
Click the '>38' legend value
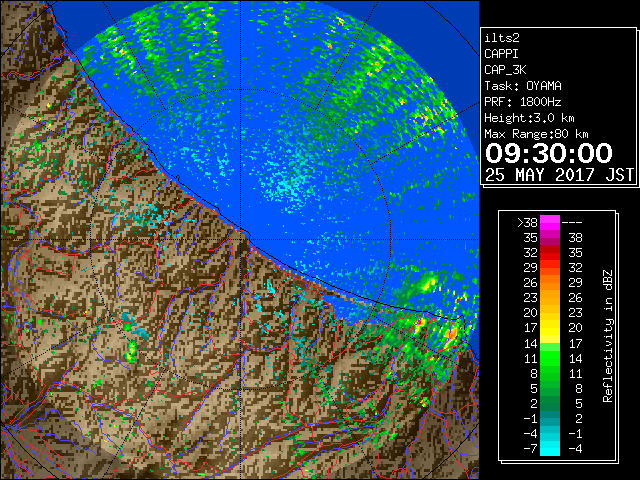(x=527, y=222)
